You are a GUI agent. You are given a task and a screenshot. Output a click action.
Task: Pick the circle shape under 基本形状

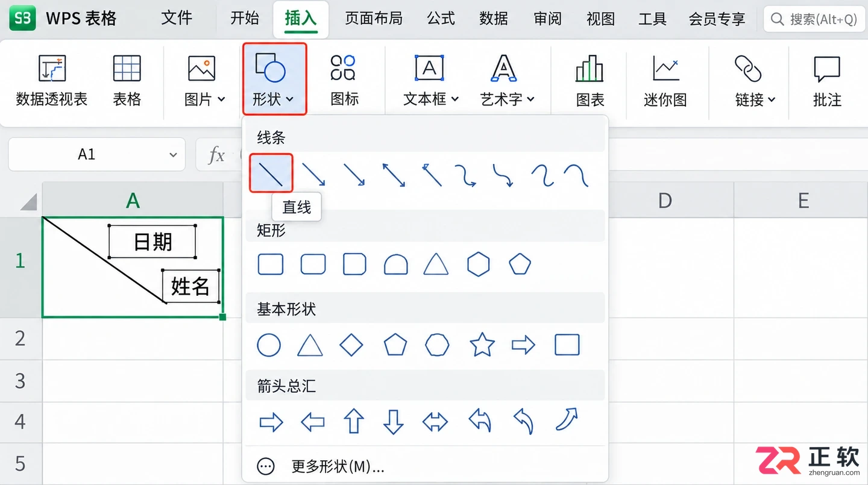[x=269, y=345]
